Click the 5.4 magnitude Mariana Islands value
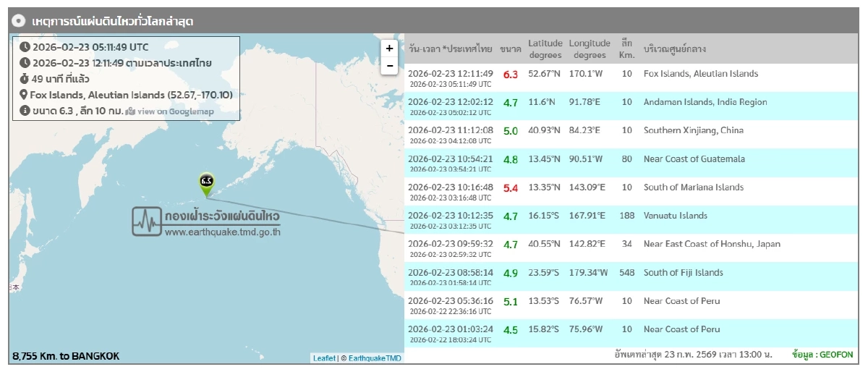 (510, 187)
